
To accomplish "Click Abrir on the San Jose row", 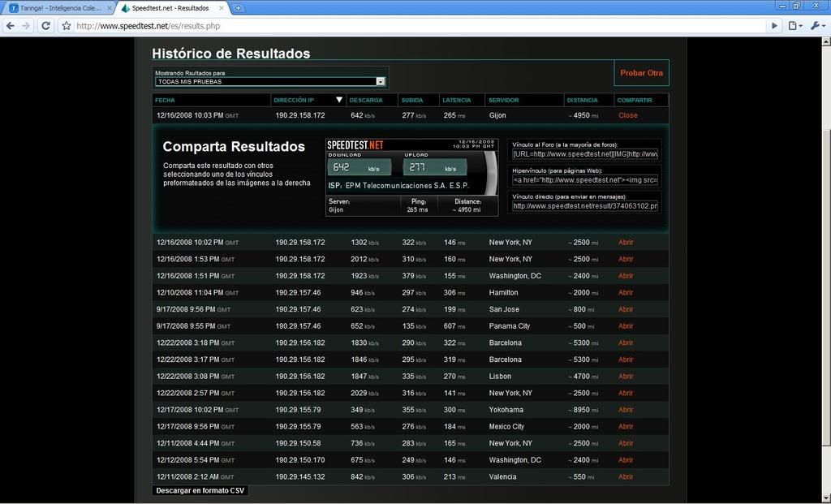I will [x=626, y=309].
